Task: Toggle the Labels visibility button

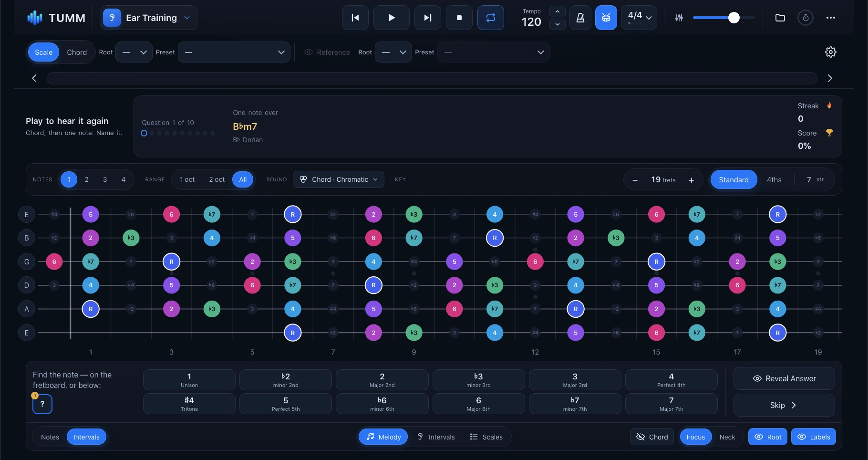Action: (814, 437)
